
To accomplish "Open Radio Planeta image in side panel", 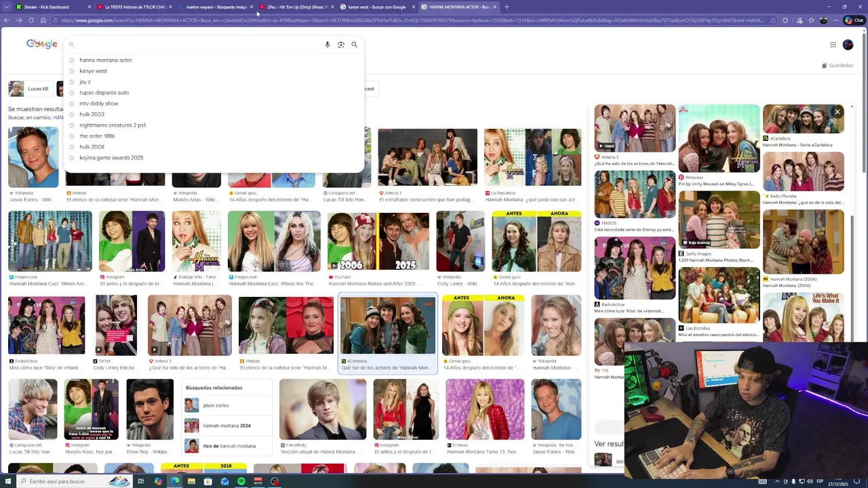I will point(803,171).
